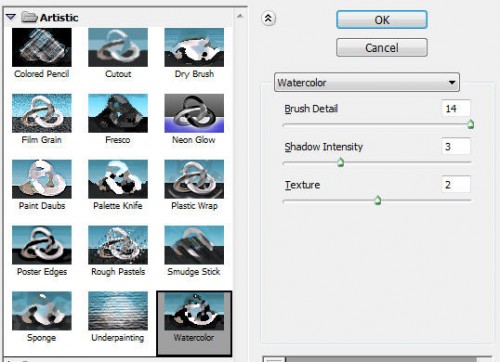Pick the Underpainting filter thumbnail
Image resolution: width=500 pixels, height=362 pixels.
pyautogui.click(x=118, y=311)
